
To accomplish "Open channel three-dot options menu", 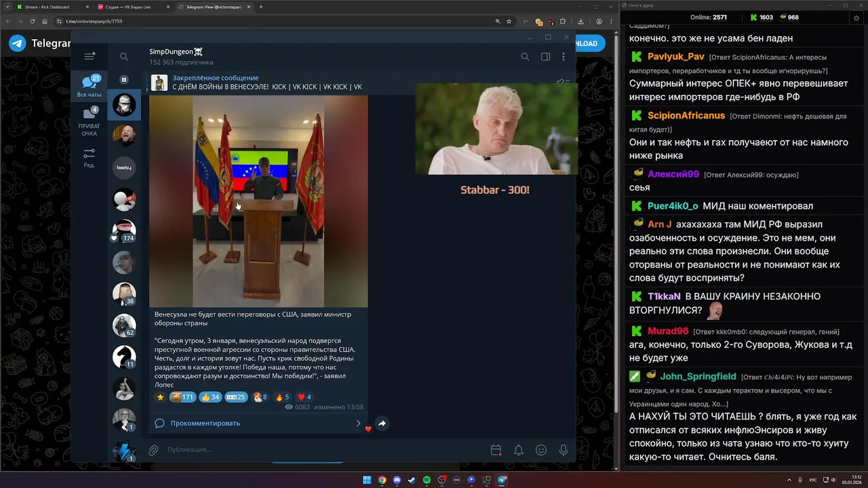I will click(564, 57).
